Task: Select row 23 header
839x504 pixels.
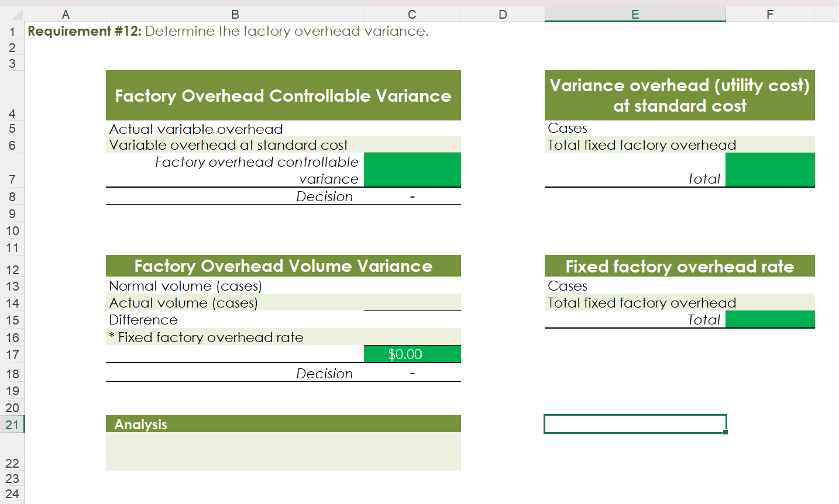Action: 12,478
